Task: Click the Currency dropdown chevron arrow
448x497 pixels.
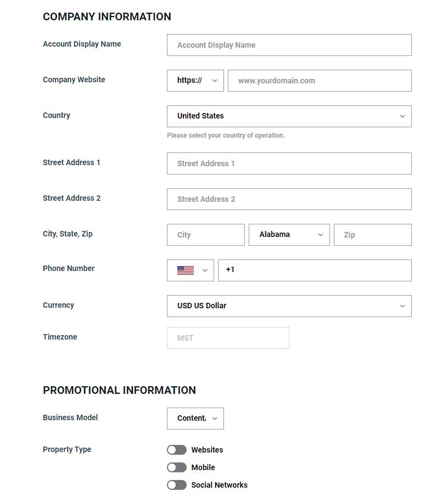Action: coord(402,306)
